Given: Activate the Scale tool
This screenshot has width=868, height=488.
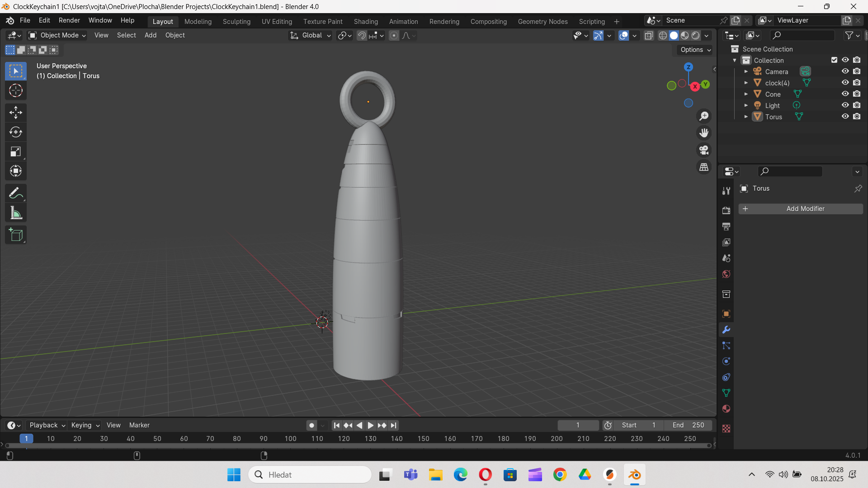Looking at the screenshot, I should 16,151.
